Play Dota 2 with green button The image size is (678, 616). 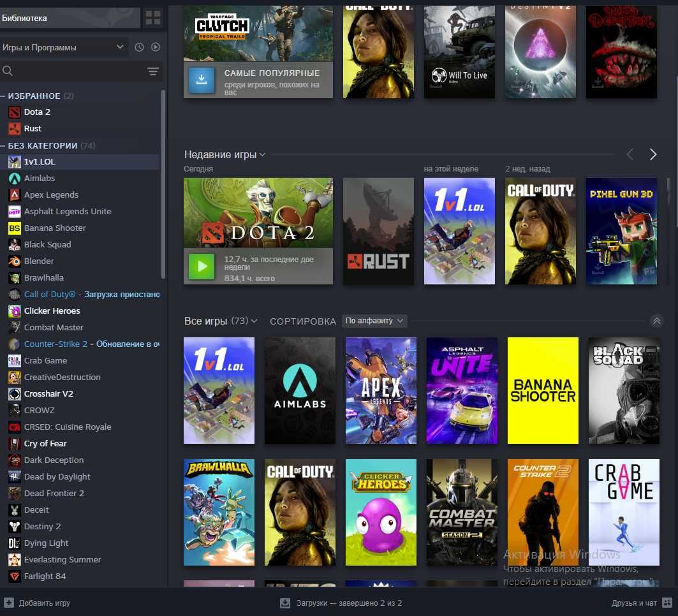pos(202,267)
